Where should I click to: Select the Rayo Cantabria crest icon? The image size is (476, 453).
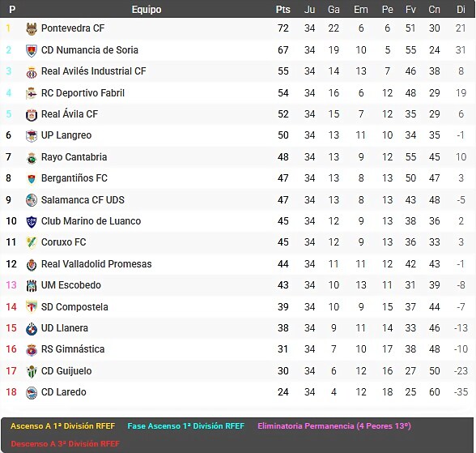(x=32, y=157)
